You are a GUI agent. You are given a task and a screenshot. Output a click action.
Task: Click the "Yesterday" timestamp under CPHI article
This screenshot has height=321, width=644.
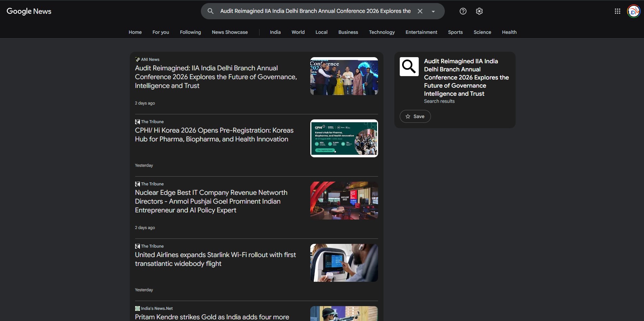(144, 165)
